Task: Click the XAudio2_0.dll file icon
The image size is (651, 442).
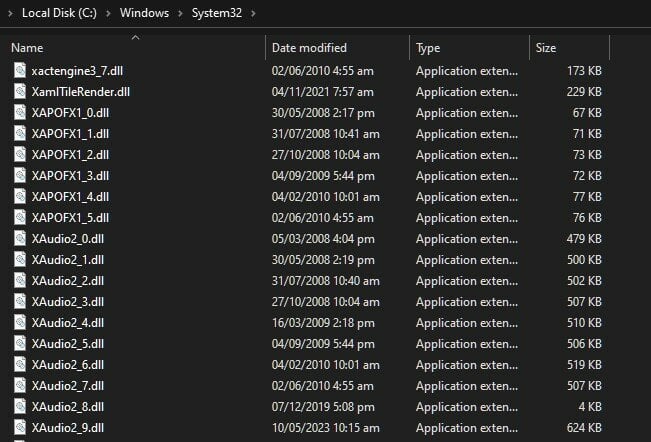Action: point(20,239)
